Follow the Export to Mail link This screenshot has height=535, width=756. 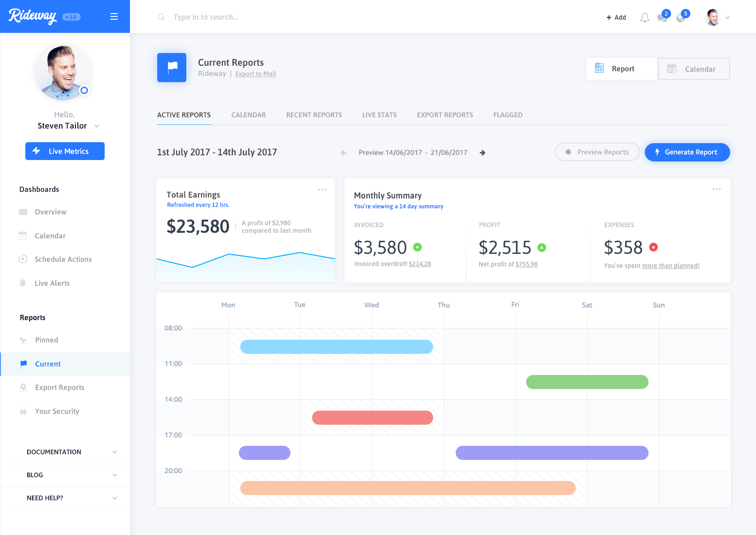[x=255, y=74]
